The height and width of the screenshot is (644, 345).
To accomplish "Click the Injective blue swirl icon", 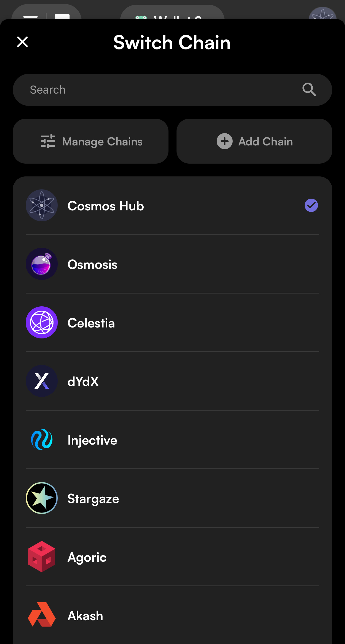I will 42,439.
